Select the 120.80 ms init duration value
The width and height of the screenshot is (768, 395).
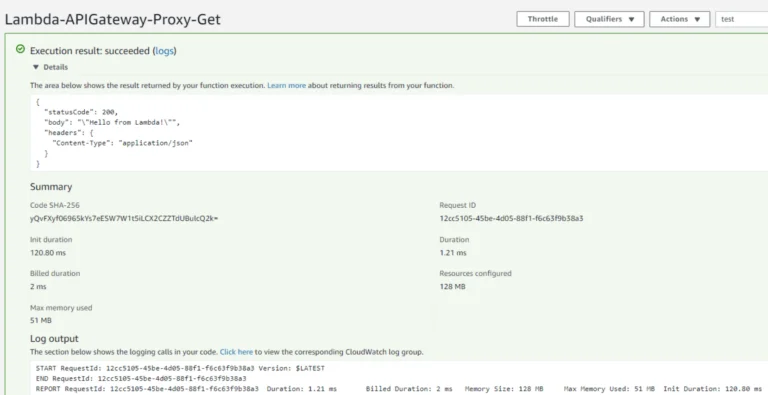(x=48, y=253)
